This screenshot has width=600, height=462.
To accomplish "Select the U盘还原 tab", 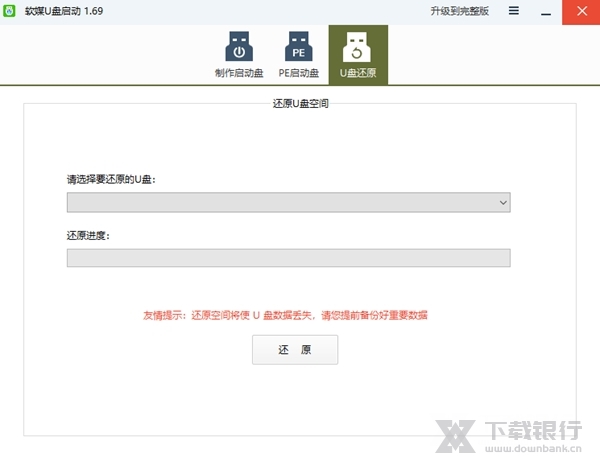I will 358,55.
